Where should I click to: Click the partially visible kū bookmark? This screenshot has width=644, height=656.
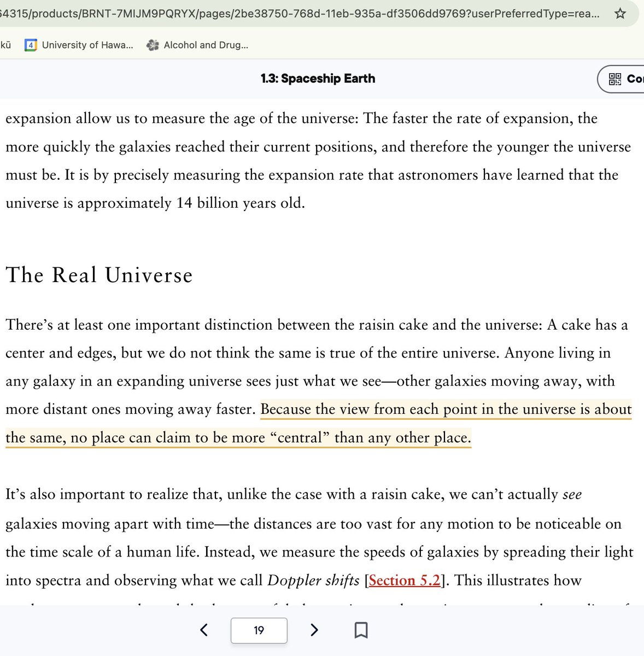click(x=5, y=45)
